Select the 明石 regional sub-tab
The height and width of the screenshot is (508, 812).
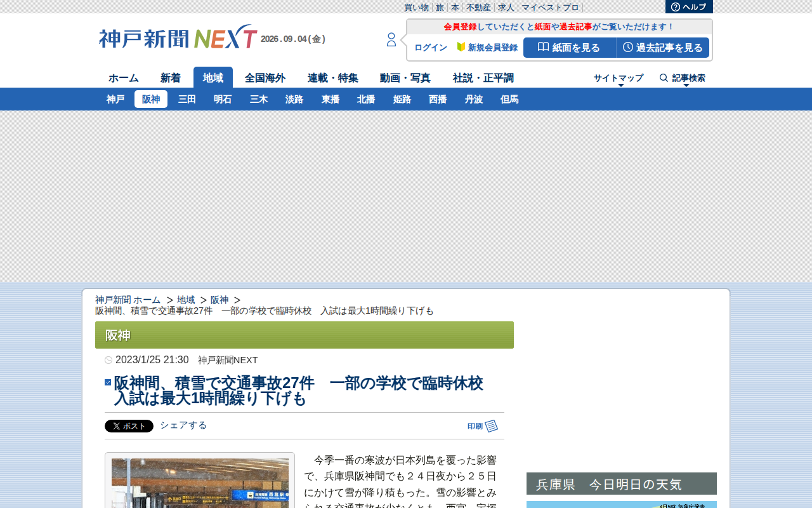coord(223,99)
